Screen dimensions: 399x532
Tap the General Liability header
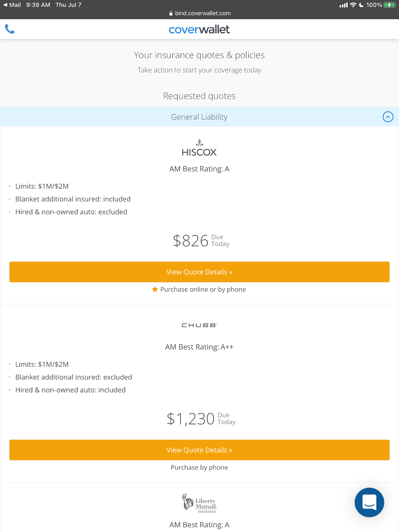point(199,117)
